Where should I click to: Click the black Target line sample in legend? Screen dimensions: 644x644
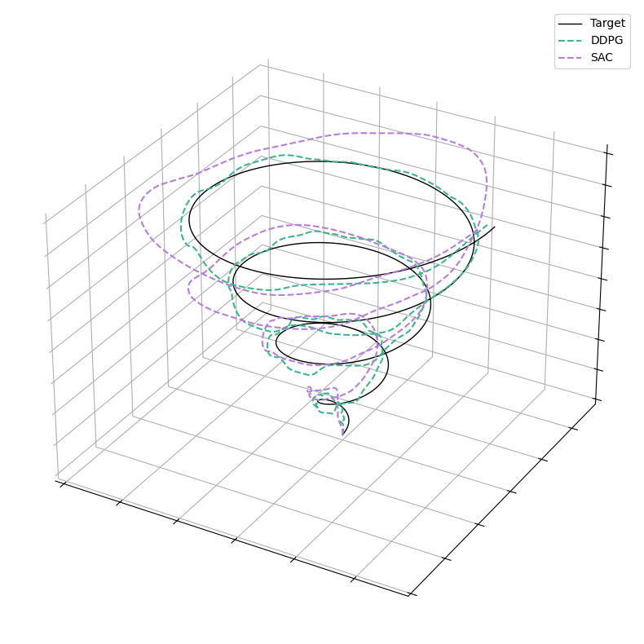coord(570,24)
